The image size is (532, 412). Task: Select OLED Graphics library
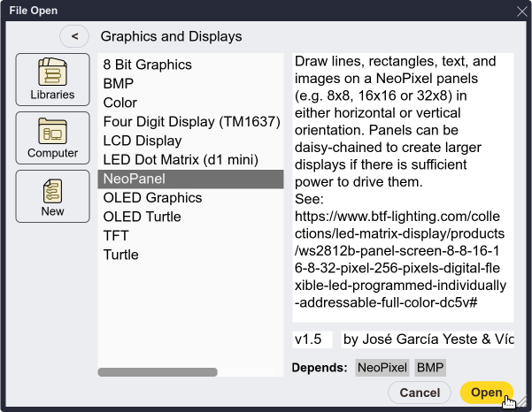pos(152,198)
